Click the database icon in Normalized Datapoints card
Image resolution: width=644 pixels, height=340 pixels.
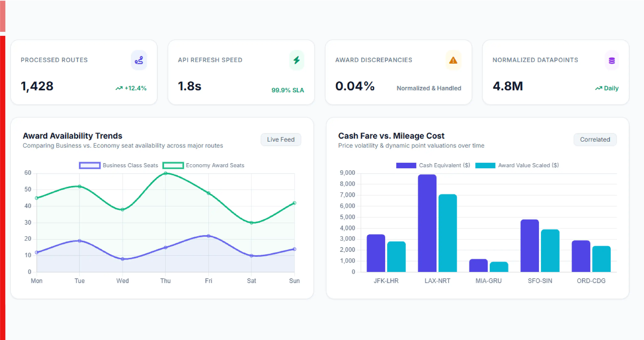(611, 61)
